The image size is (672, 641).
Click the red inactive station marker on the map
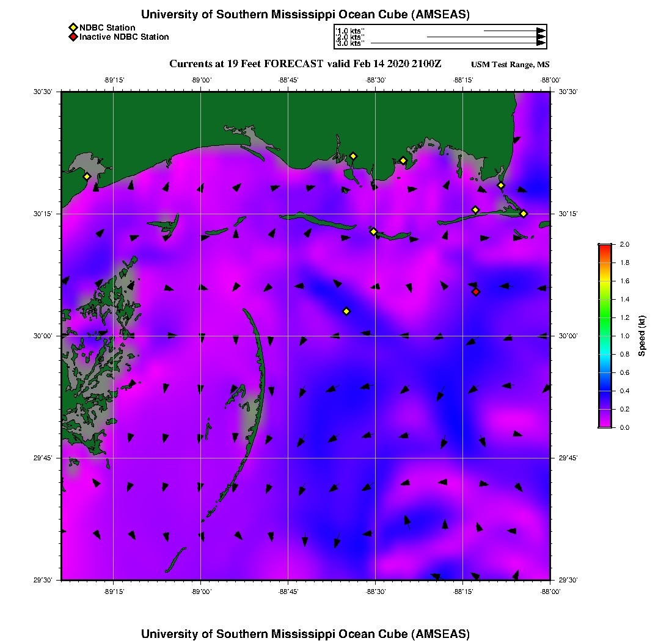click(x=476, y=292)
